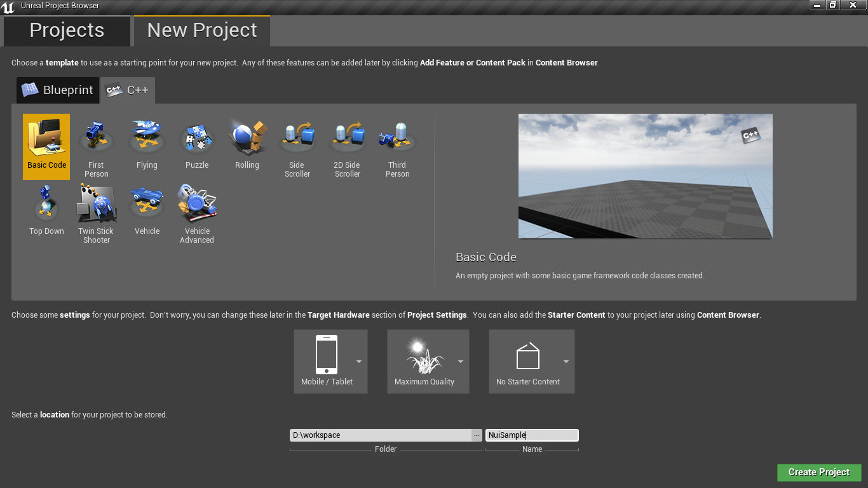Browse for folder with the ellipsis button
The width and height of the screenshot is (868, 488).
pos(477,435)
